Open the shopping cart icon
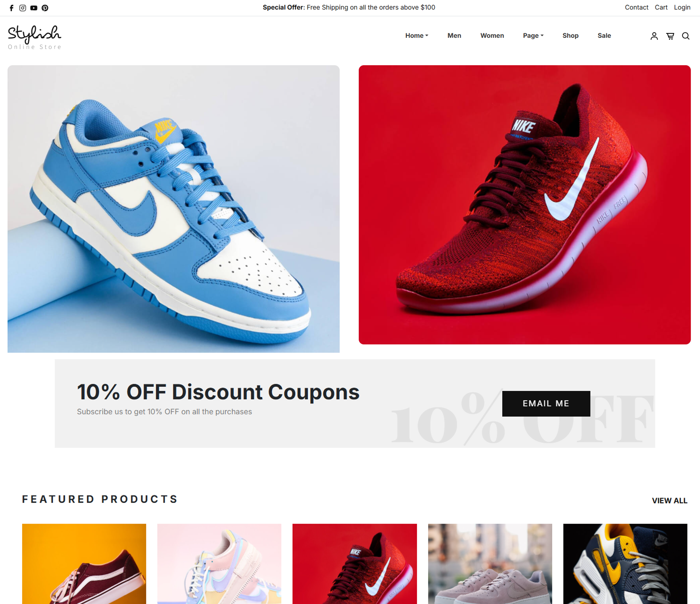This screenshot has width=700, height=604. pyautogui.click(x=670, y=36)
